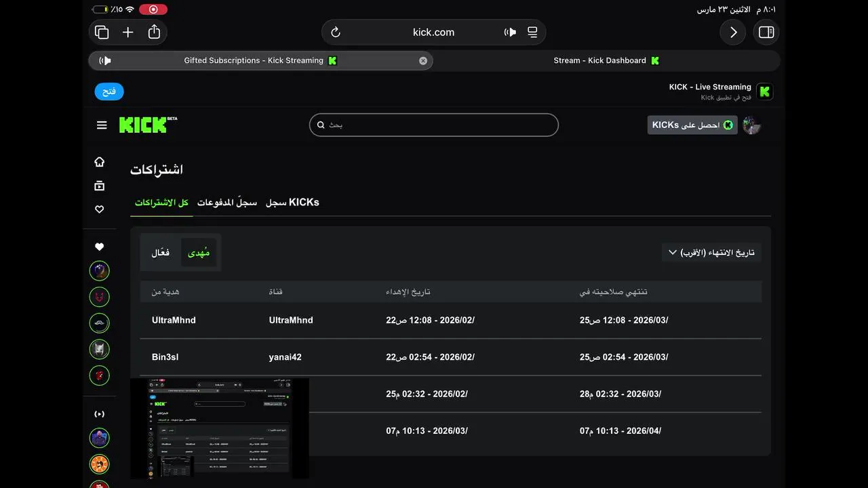Click expiry date 25/2026/03 - 12:08 ص
868x488 pixels.
point(624,320)
